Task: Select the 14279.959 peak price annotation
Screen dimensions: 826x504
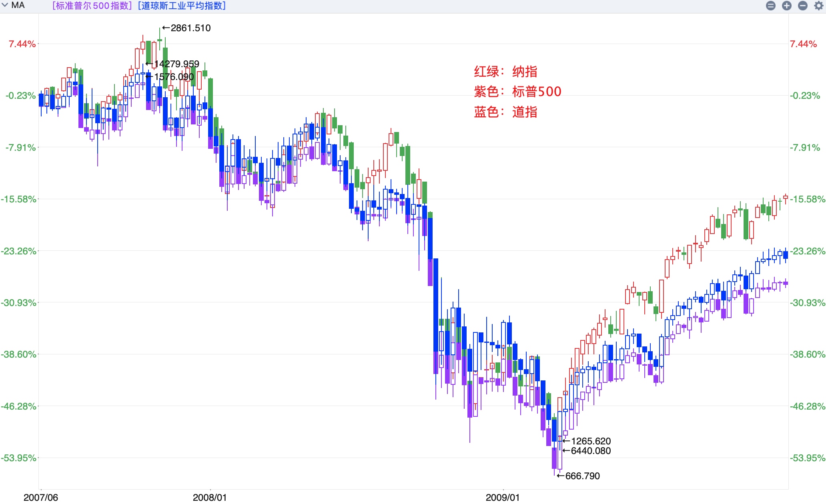Action: (x=176, y=64)
